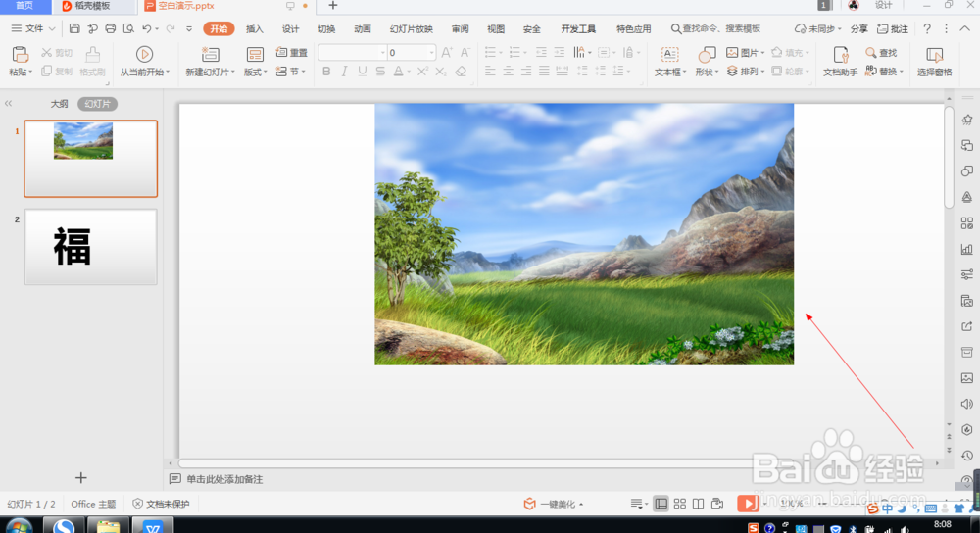980x533 pixels.
Task: Click the One-click Beautify (一键美化) button
Action: click(554, 504)
